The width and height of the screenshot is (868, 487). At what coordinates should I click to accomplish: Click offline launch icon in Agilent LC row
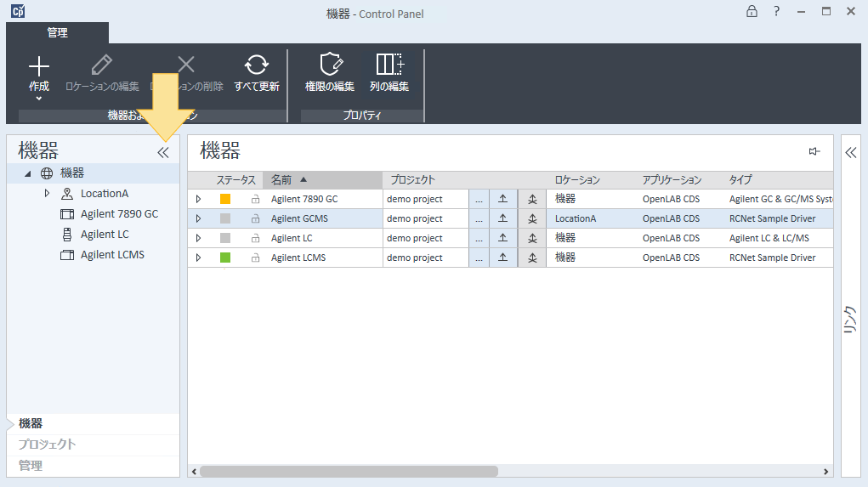click(x=532, y=238)
